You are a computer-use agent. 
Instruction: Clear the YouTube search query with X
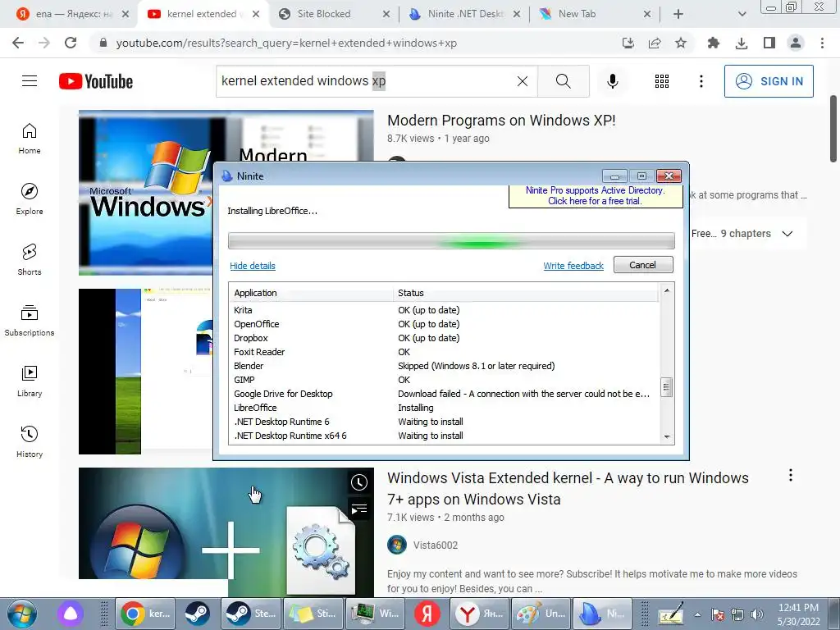tap(523, 81)
